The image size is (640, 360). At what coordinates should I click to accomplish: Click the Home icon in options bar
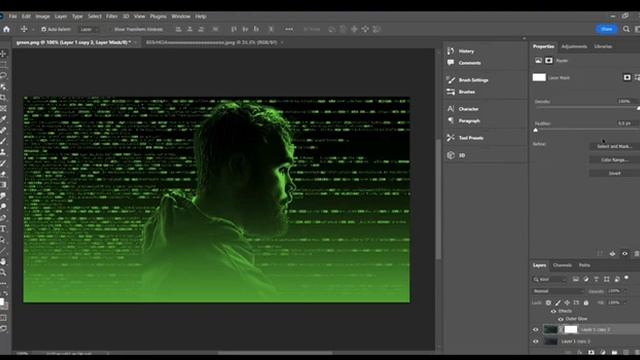[x=6, y=29]
